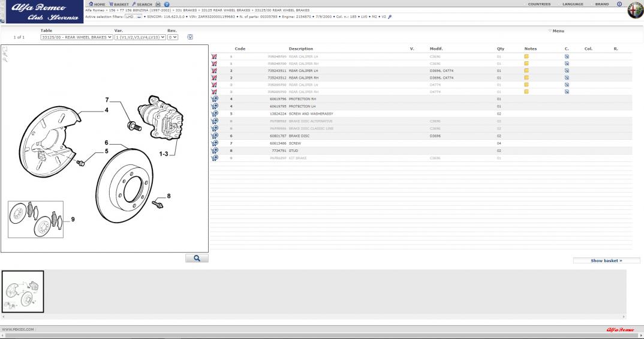Screen dimensions: 644x339
Task: Open the yellow note for part 735243512
Action: click(x=526, y=77)
